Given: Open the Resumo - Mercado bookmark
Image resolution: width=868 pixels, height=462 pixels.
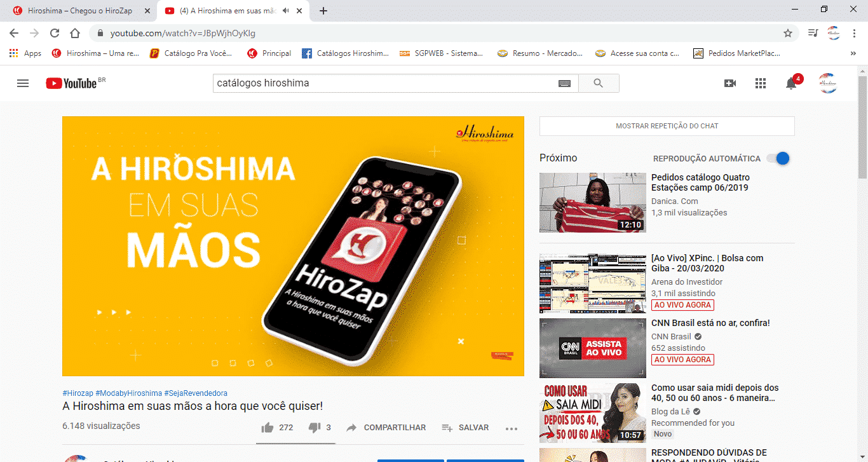Looking at the screenshot, I should [x=539, y=53].
